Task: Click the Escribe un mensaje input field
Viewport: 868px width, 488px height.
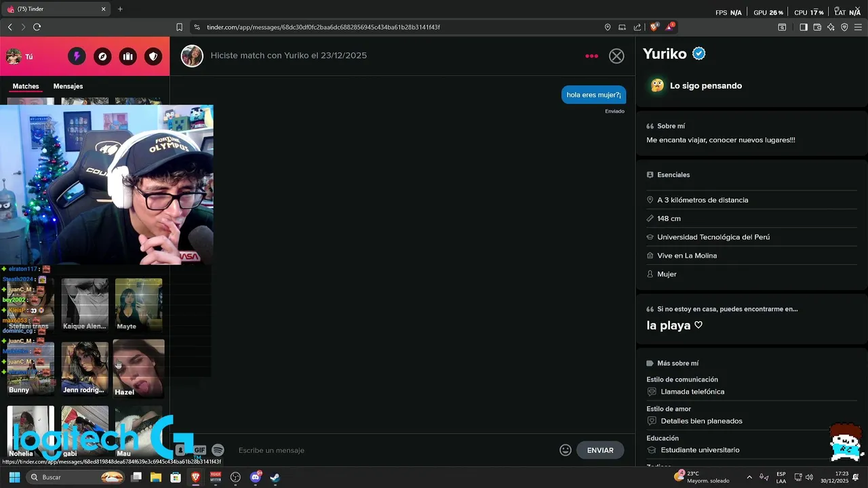Action: [x=393, y=450]
